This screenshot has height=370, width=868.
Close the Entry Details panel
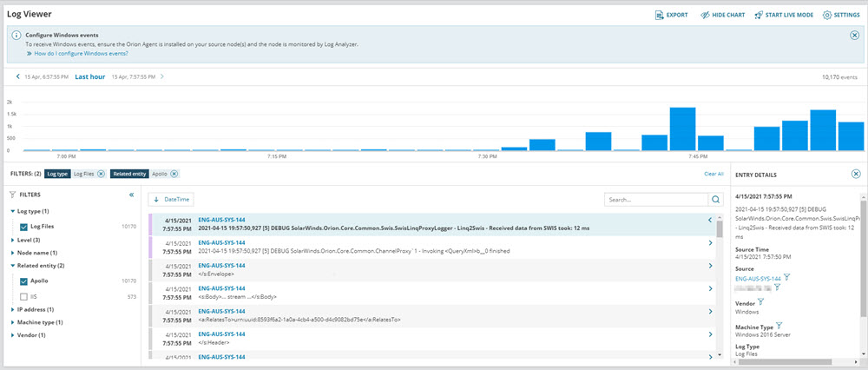coord(856,174)
